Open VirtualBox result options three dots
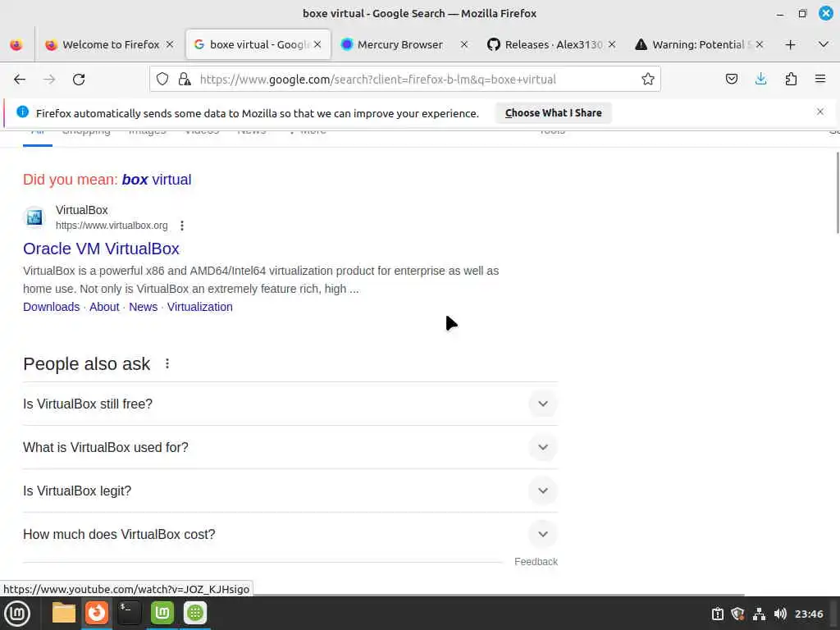 182,226
